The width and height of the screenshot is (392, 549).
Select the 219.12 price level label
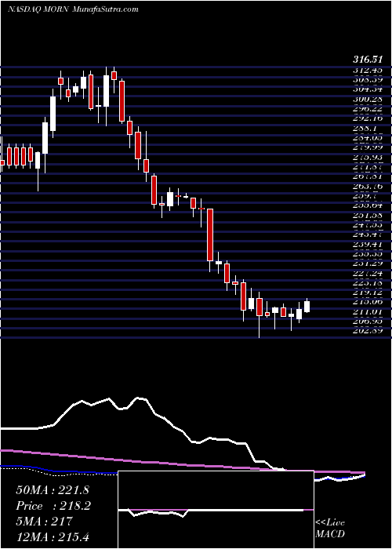click(368, 293)
